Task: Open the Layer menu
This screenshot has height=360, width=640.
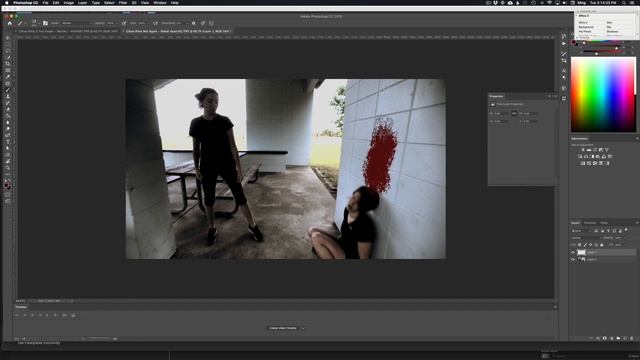Action: click(x=82, y=2)
